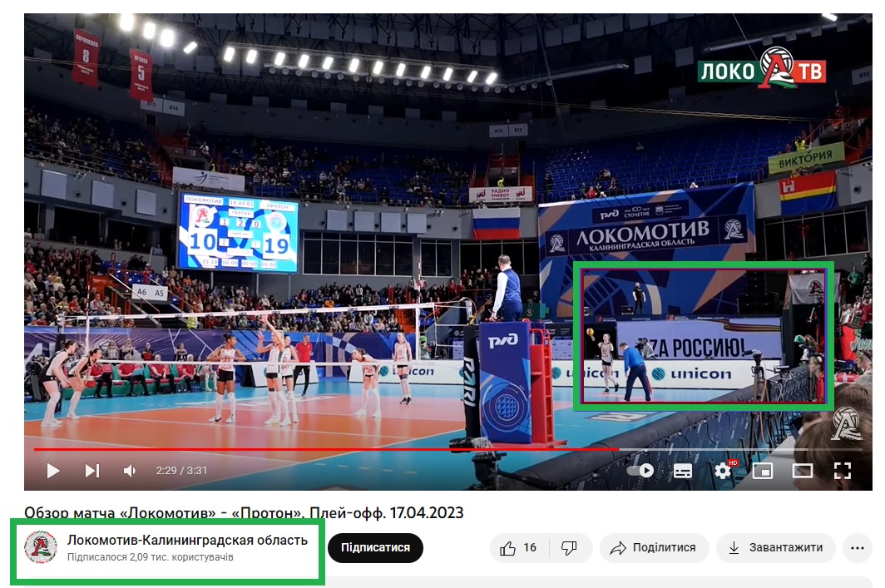Open the Локомотив channel avatar
The height and width of the screenshot is (588, 885).
41,547
